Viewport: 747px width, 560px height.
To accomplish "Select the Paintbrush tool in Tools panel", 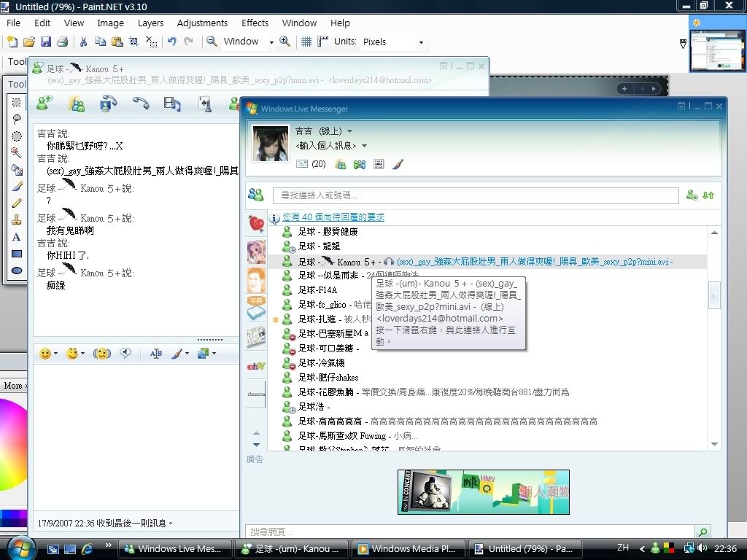I will [x=16, y=186].
